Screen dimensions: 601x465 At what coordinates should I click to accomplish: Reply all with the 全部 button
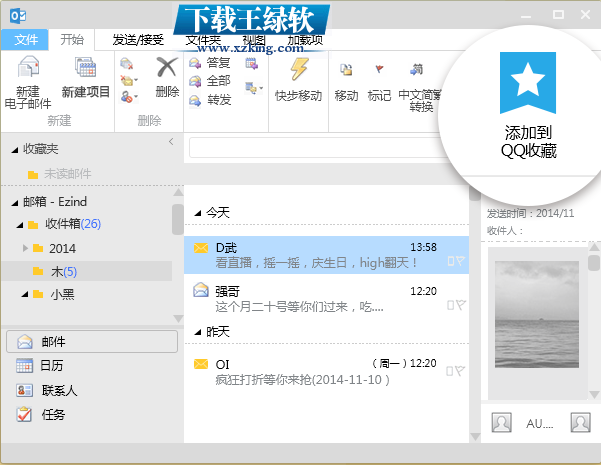[x=210, y=81]
